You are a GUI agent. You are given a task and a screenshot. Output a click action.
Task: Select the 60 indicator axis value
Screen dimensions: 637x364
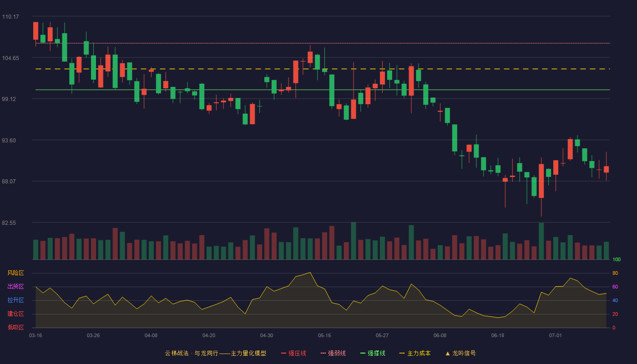click(x=615, y=287)
